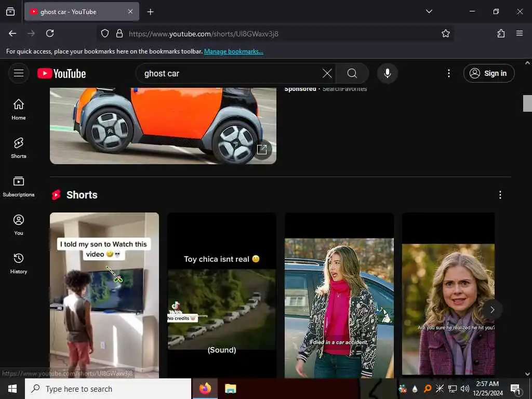This screenshot has width=532, height=399.
Task: Close the 'ghost car - YouTube' tab
Action: (130, 11)
